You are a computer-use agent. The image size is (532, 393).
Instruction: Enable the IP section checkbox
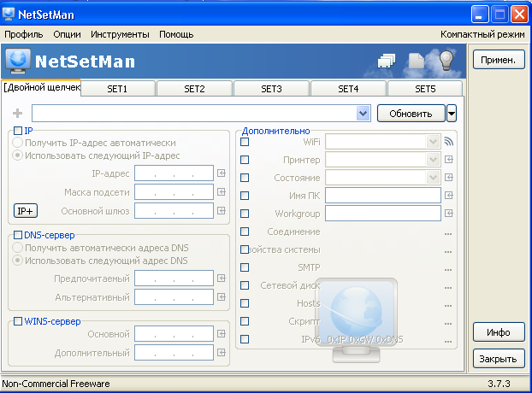pyautogui.click(x=18, y=131)
